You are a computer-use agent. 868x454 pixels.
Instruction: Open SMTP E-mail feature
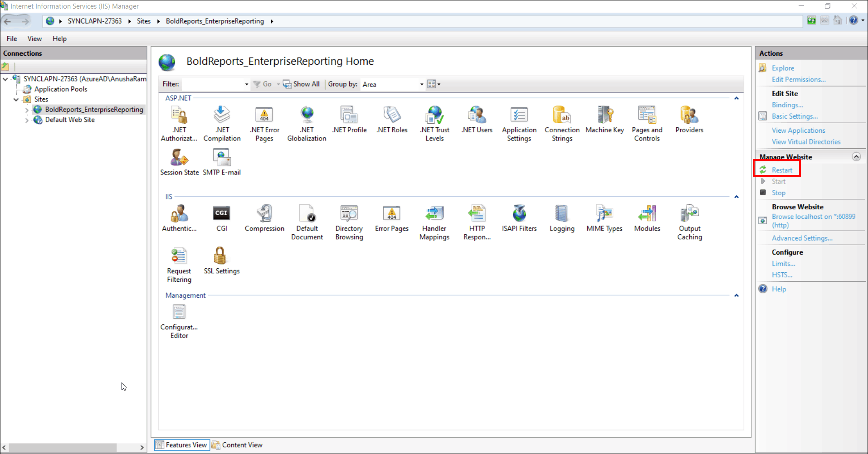pos(222,162)
